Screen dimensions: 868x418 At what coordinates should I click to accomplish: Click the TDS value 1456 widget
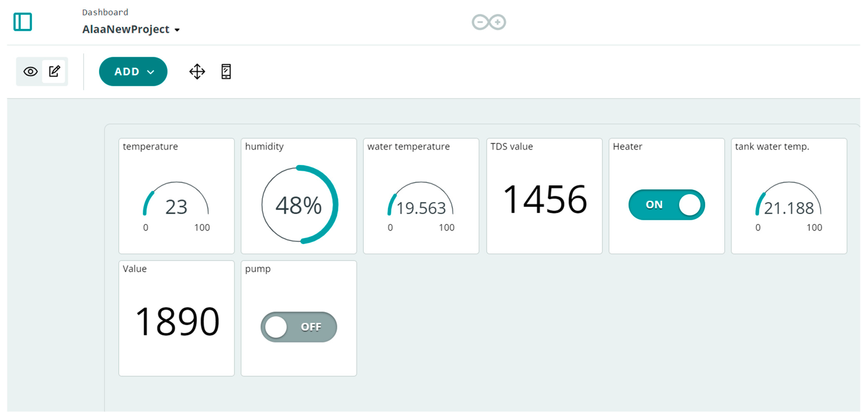(x=544, y=199)
